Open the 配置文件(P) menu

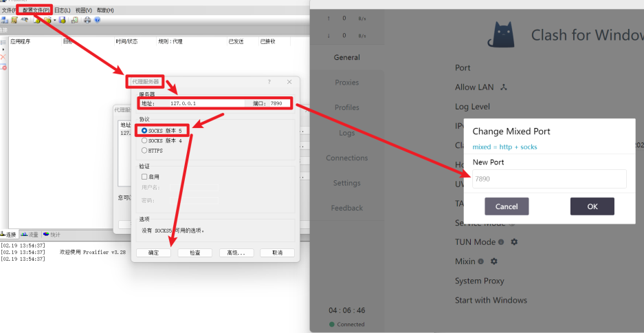[x=36, y=10]
